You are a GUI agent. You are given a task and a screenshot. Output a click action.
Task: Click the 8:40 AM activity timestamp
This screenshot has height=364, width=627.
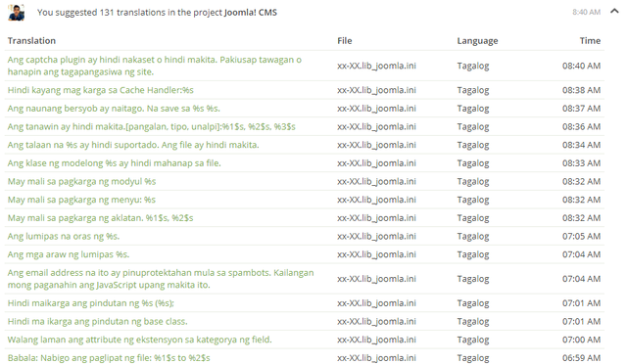click(x=586, y=12)
